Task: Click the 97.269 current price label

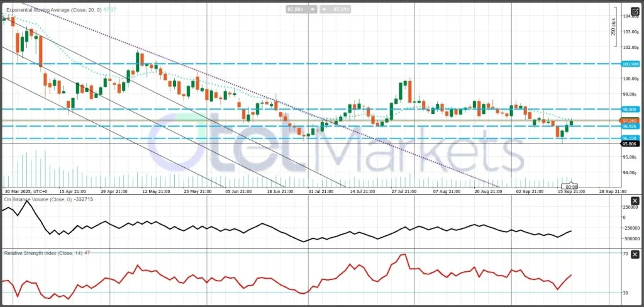Action: pyautogui.click(x=631, y=120)
